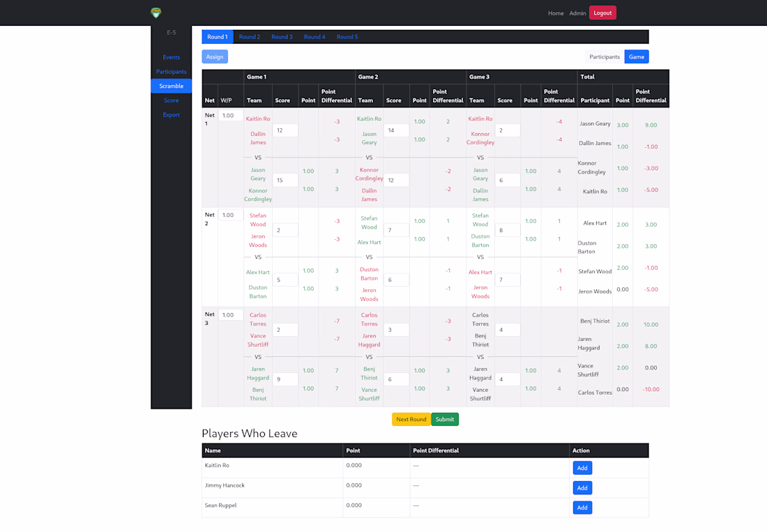Click Alex Hart in the Total column
Image resolution: width=767 pixels, height=532 pixels.
click(x=595, y=223)
